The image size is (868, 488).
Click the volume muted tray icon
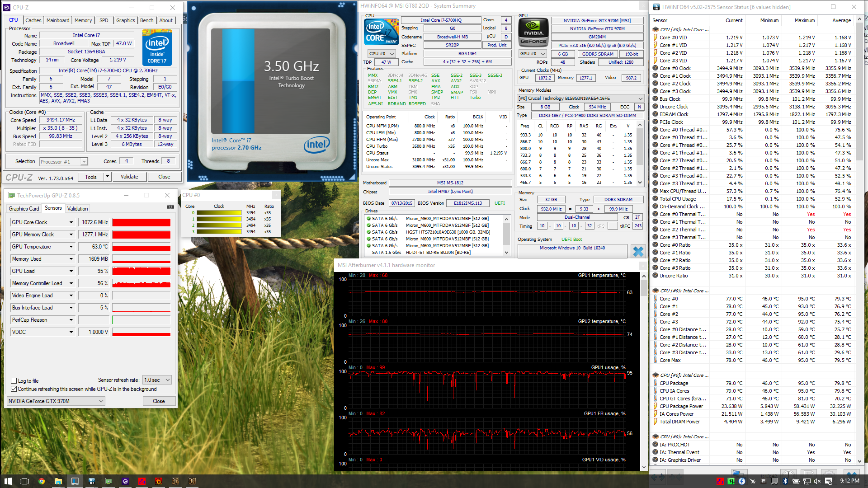coord(817,481)
